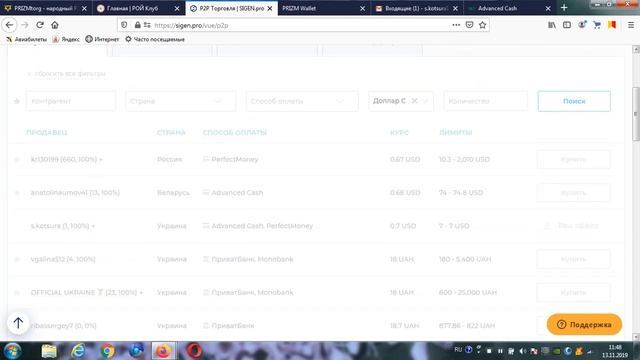Screen dimensions: 640x360
Task: Open the Авиабилеты bookmark
Action: (27, 39)
